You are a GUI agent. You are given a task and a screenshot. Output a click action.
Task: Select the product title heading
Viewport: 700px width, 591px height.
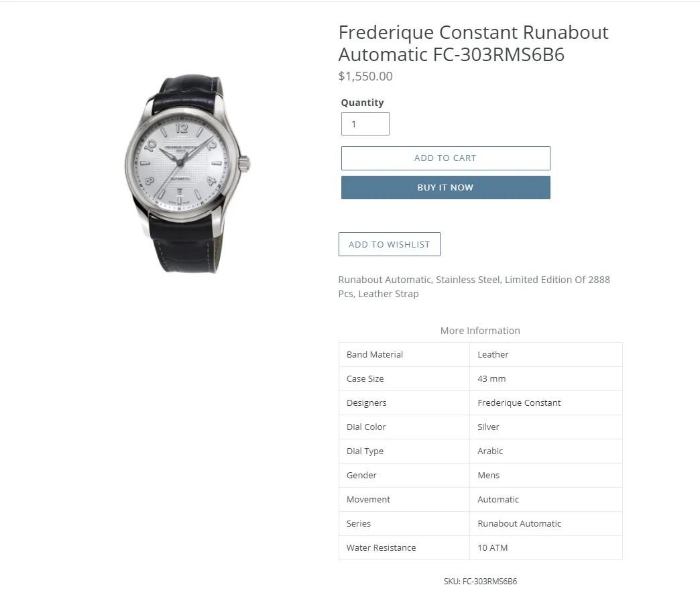[x=473, y=43]
